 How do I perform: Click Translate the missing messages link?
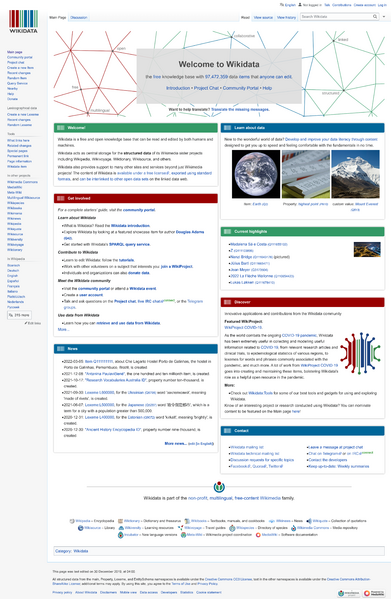(240, 110)
